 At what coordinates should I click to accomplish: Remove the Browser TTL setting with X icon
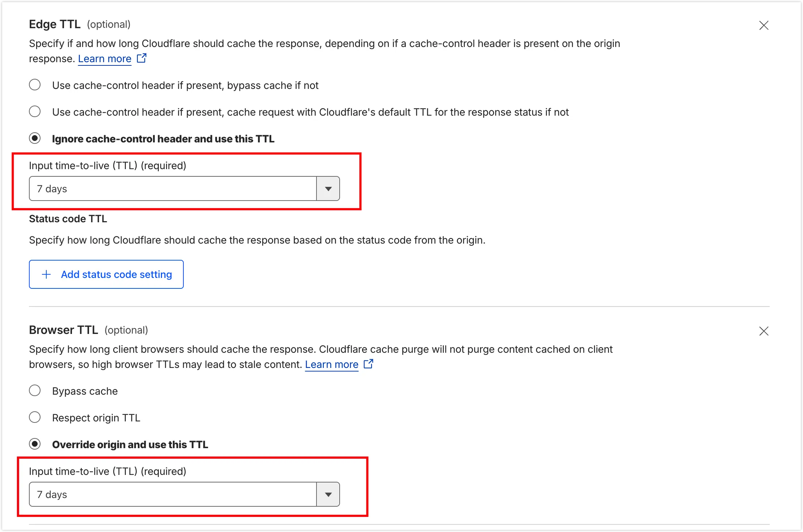click(x=764, y=331)
